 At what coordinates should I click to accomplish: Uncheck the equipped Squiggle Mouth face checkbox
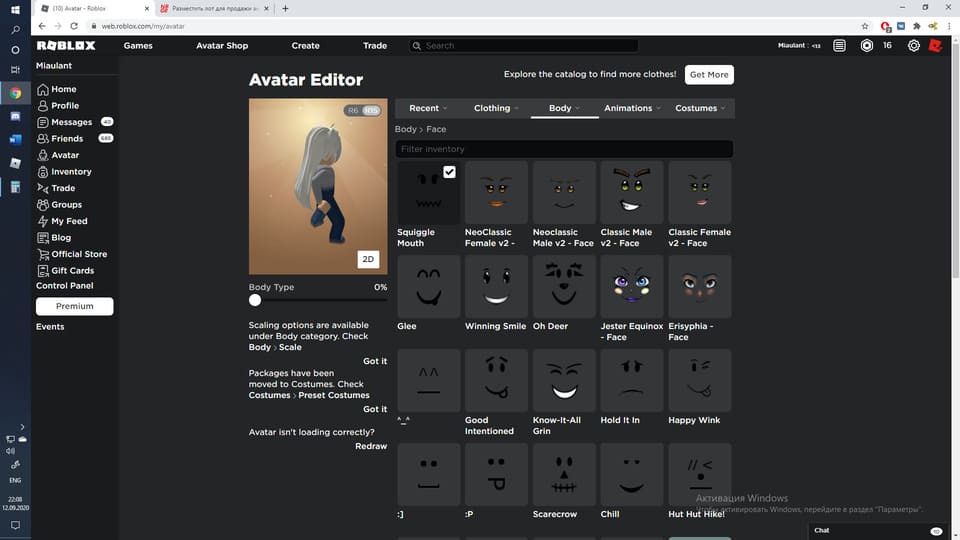tap(449, 172)
